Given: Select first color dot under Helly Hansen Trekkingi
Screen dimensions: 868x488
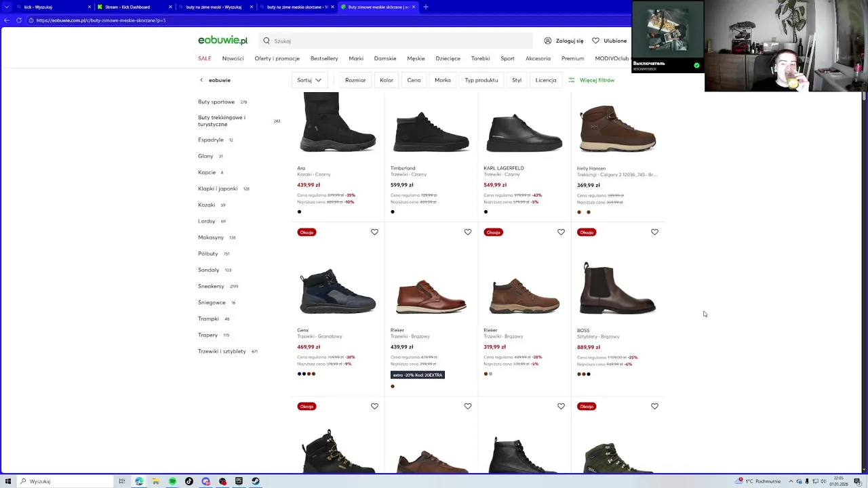Looking at the screenshot, I should pyautogui.click(x=579, y=212).
